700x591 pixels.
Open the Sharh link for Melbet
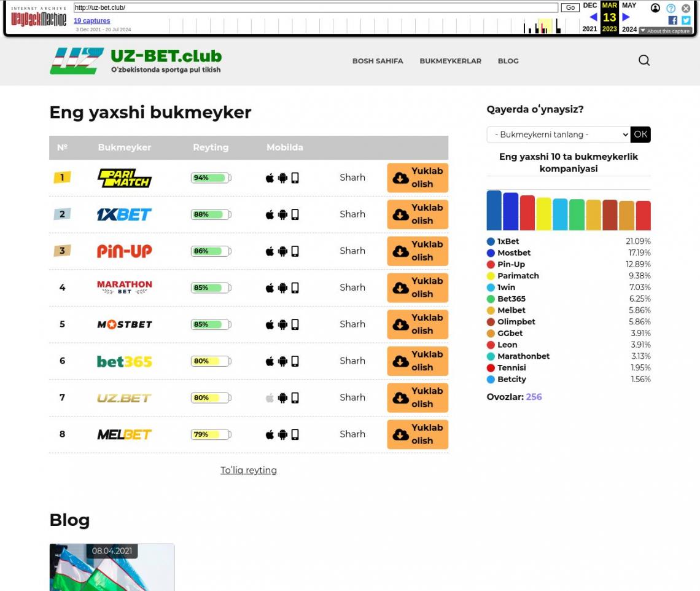(x=352, y=434)
